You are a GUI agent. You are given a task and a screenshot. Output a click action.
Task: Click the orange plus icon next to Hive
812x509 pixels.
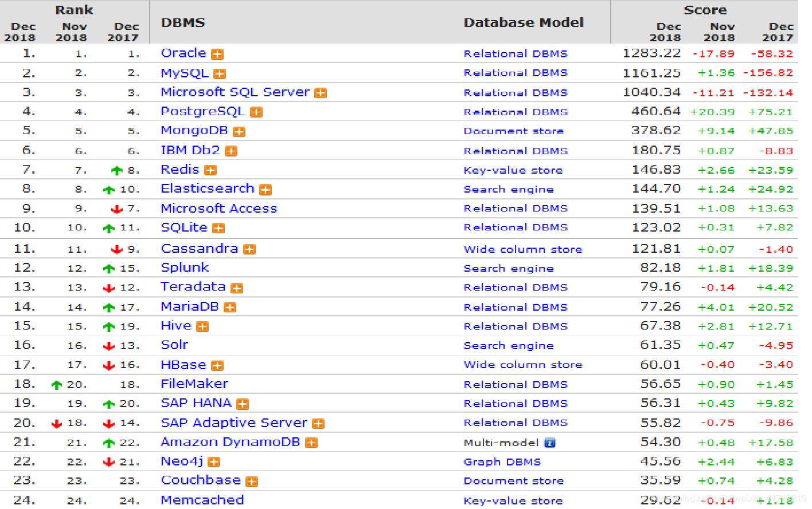(x=202, y=327)
